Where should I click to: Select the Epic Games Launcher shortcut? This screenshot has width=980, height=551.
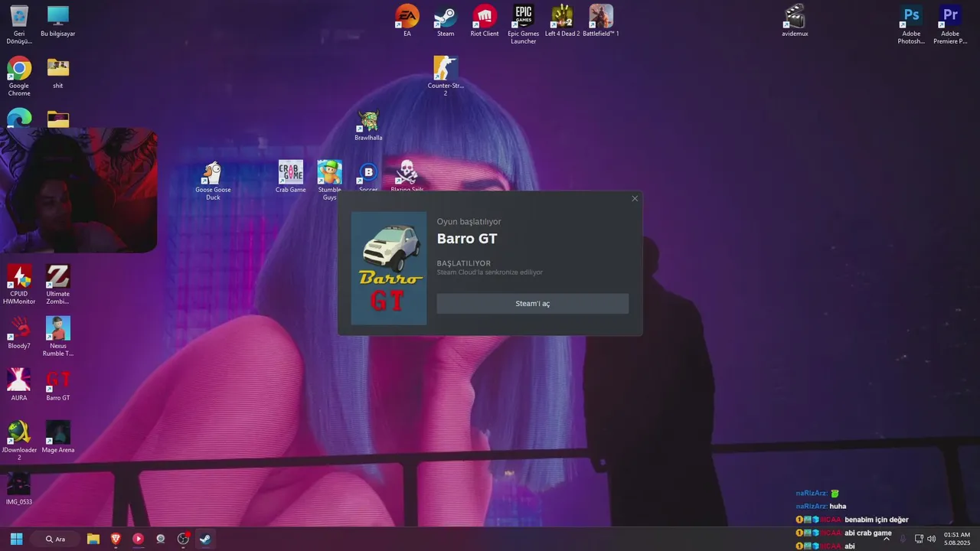click(x=524, y=24)
